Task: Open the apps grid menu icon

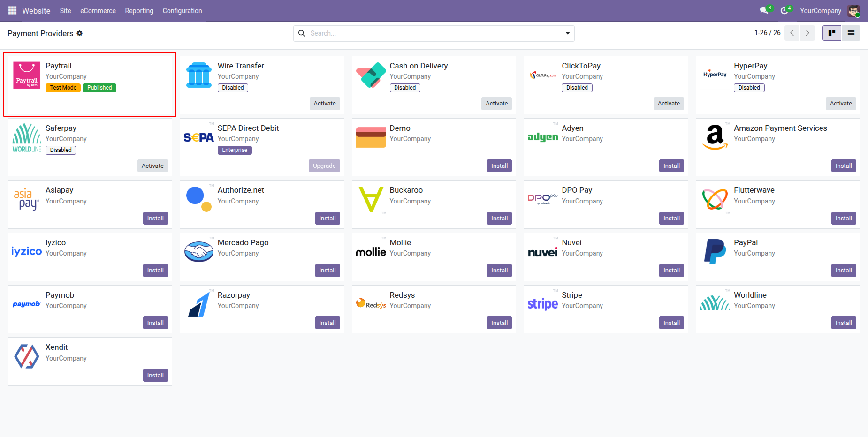Action: point(12,10)
